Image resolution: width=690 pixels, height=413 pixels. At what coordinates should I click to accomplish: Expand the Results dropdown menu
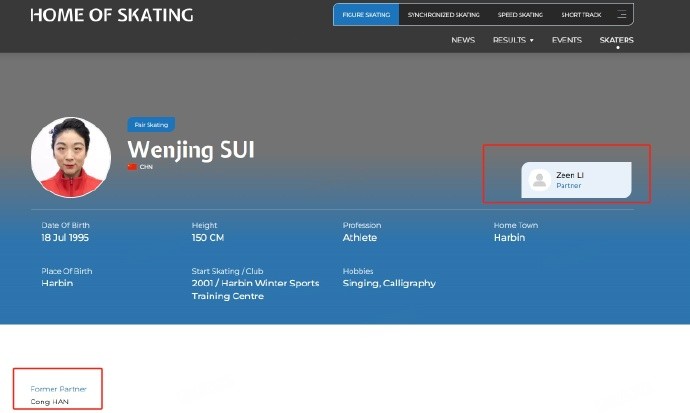pyautogui.click(x=513, y=40)
